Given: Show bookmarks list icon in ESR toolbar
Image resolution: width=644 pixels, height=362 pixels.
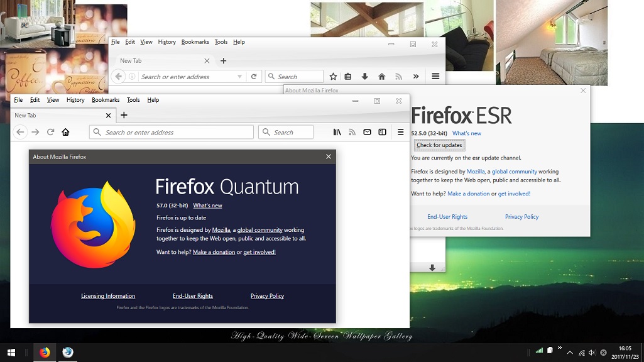Looking at the screenshot, I should point(348,77).
